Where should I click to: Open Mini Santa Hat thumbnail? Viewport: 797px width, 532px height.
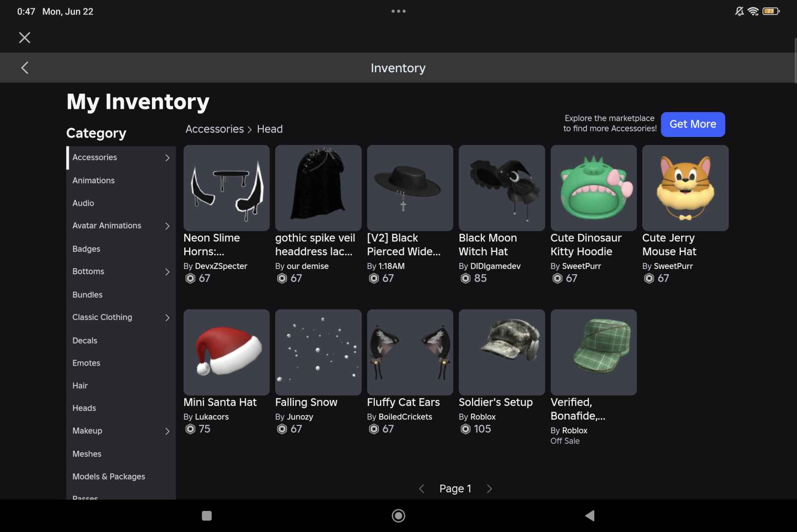coord(227,352)
